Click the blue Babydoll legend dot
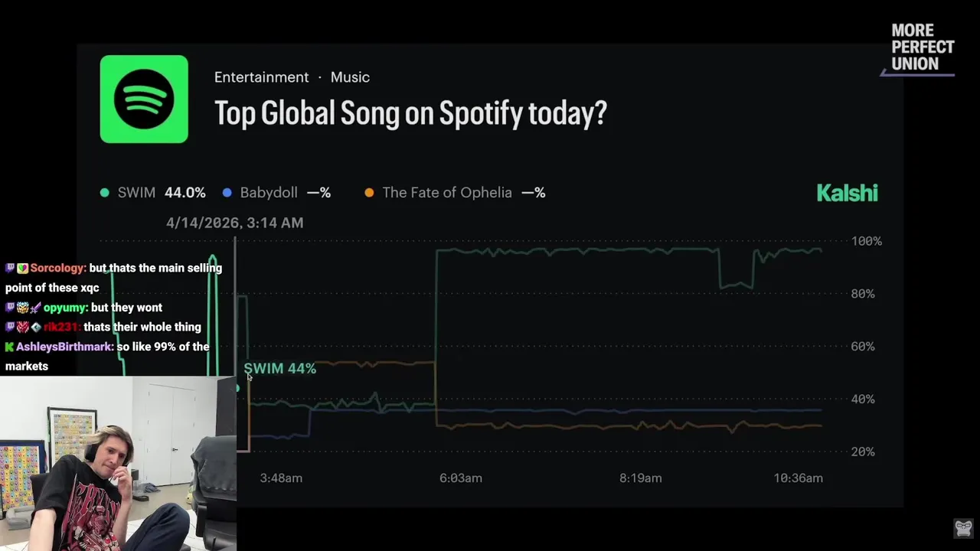Screen dimensions: 980x551 click(227, 193)
